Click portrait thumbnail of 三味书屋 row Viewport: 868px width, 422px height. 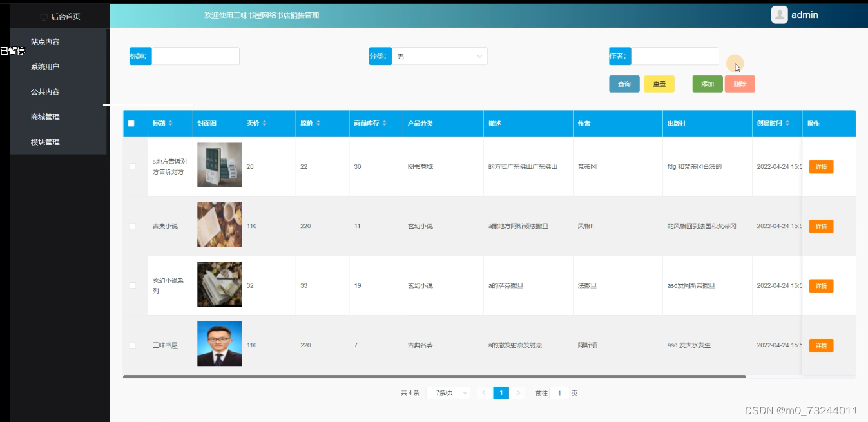pos(219,344)
